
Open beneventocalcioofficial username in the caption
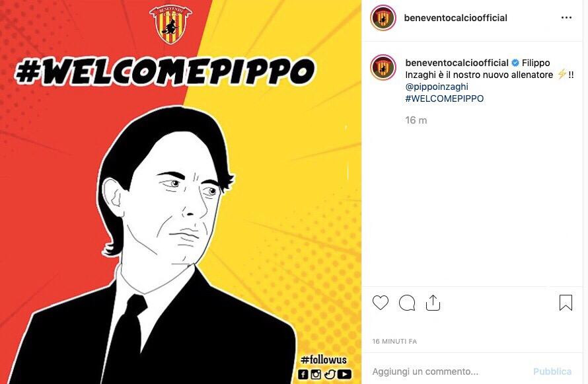tap(457, 63)
